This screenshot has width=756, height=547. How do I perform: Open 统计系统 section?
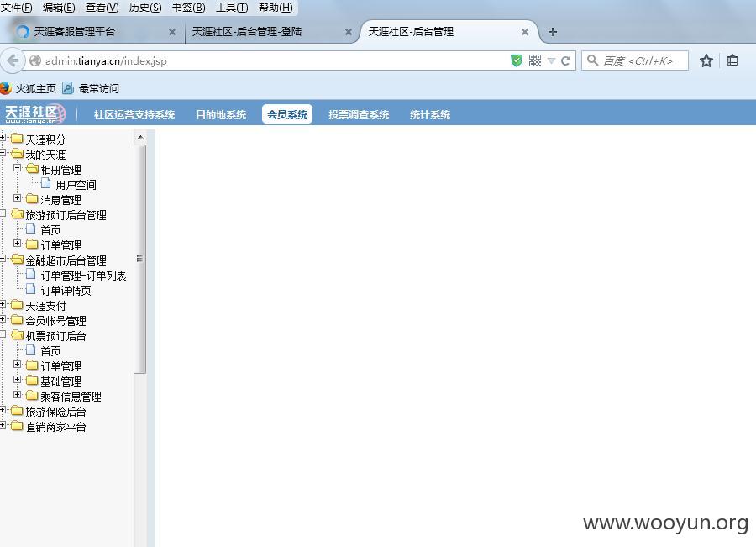pos(429,115)
